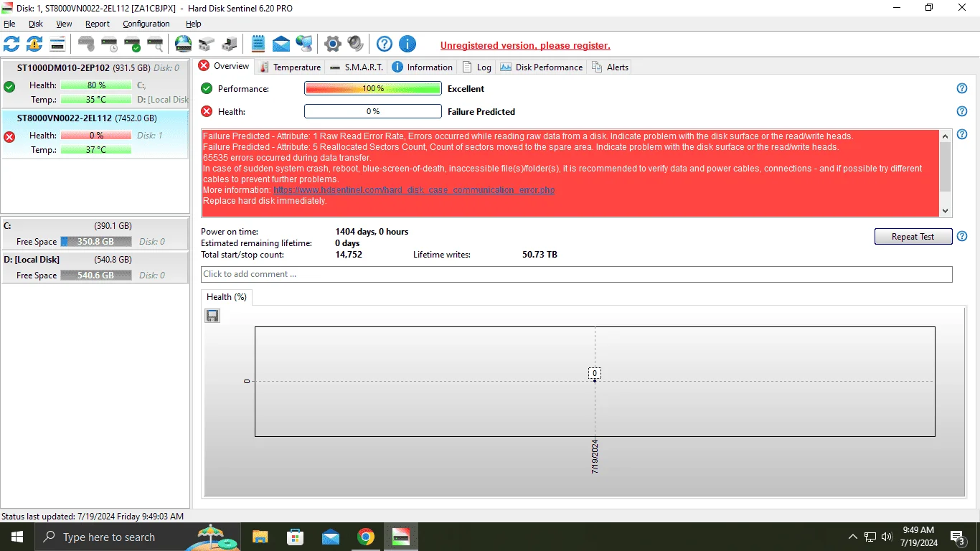Click the green check icon of ST1000DM010
This screenshot has height=551, width=980.
(x=9, y=87)
